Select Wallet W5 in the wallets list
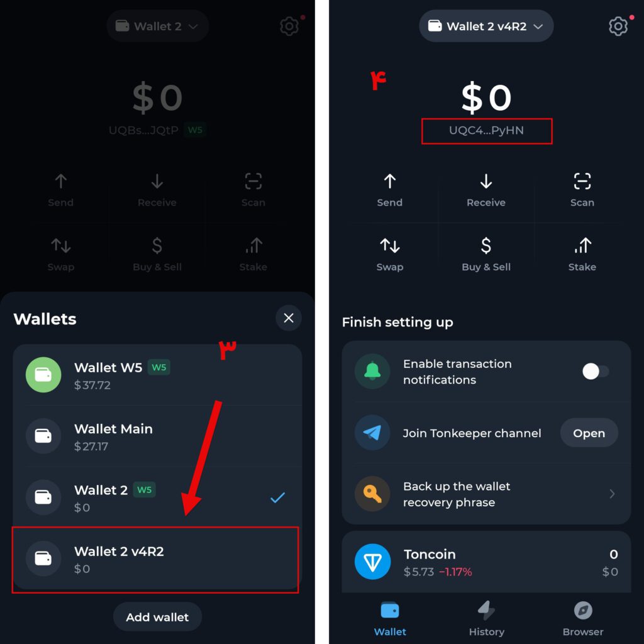The width and height of the screenshot is (644, 644). tap(157, 375)
